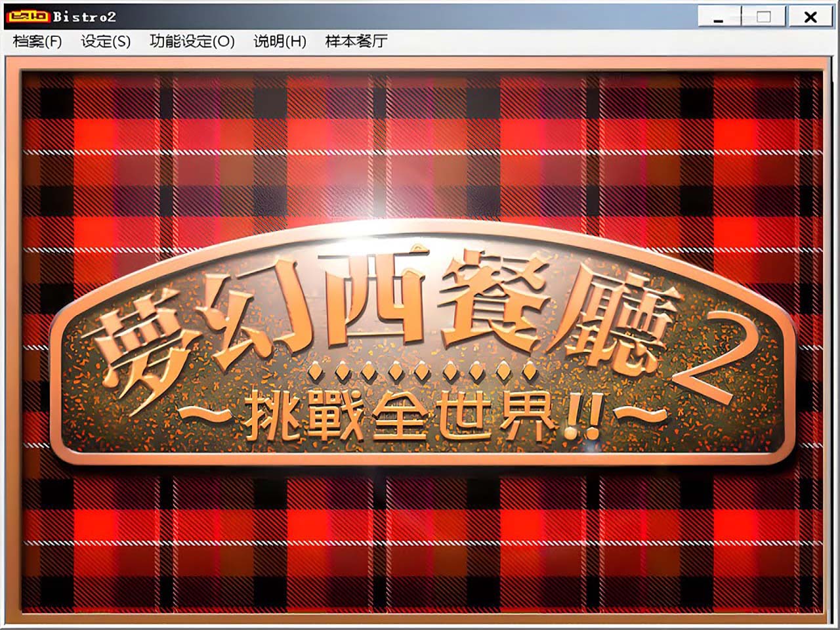Image resolution: width=840 pixels, height=630 pixels.
Task: Open the 说明(H) help menu
Action: point(280,41)
